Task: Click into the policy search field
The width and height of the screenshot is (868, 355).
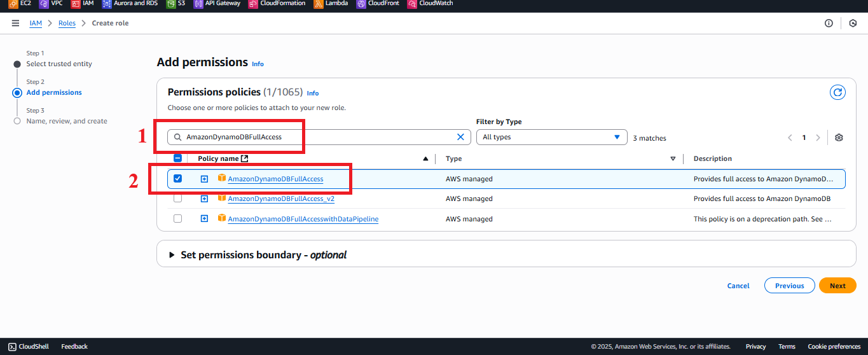Action: point(318,137)
